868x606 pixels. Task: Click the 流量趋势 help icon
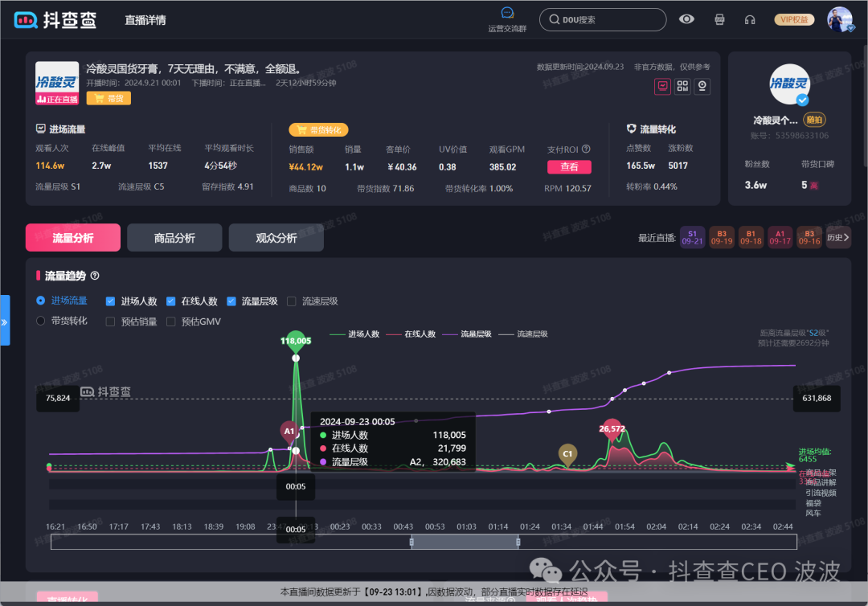click(x=95, y=276)
